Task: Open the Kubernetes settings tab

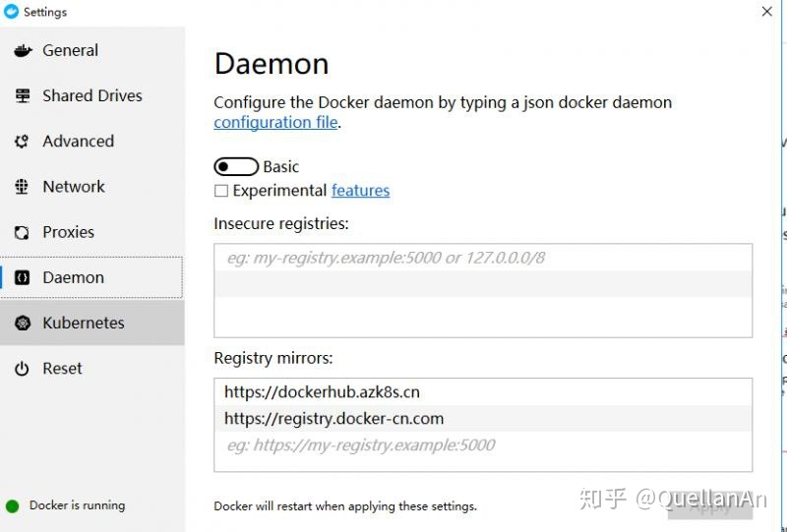Action: (x=92, y=323)
